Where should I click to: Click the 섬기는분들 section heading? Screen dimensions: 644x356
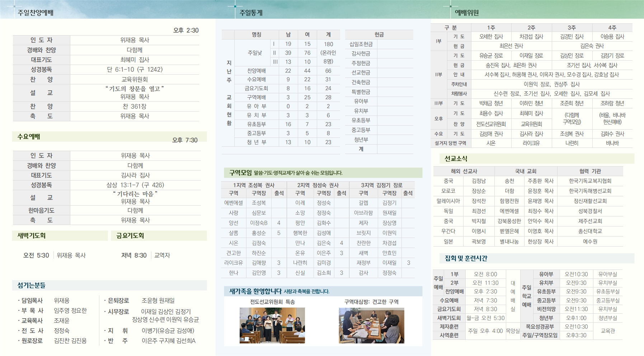(x=31, y=285)
